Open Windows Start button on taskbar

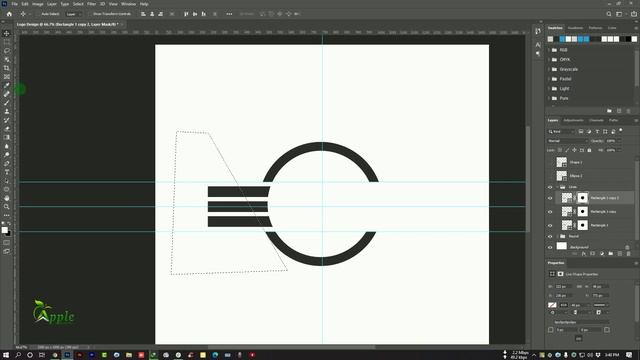(x=6, y=355)
